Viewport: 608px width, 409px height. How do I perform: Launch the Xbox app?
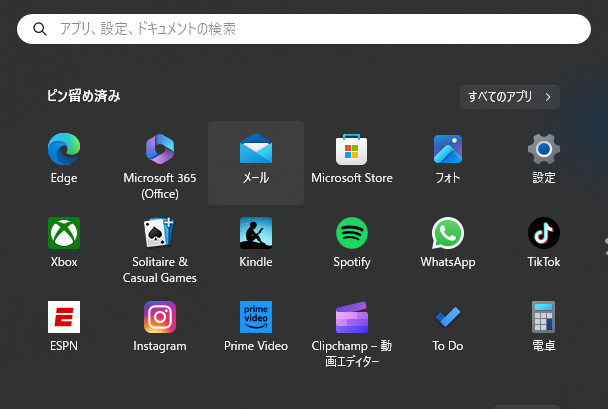coord(64,233)
